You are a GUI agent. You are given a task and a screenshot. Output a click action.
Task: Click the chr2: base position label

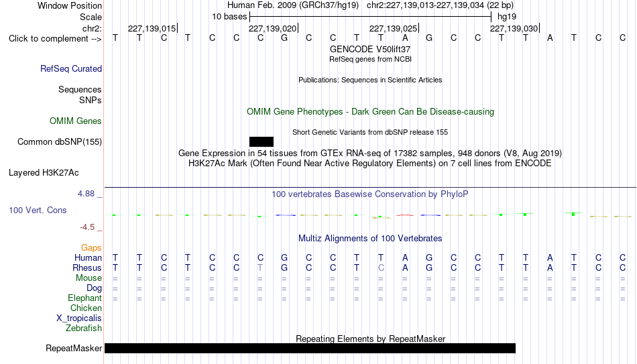click(92, 28)
